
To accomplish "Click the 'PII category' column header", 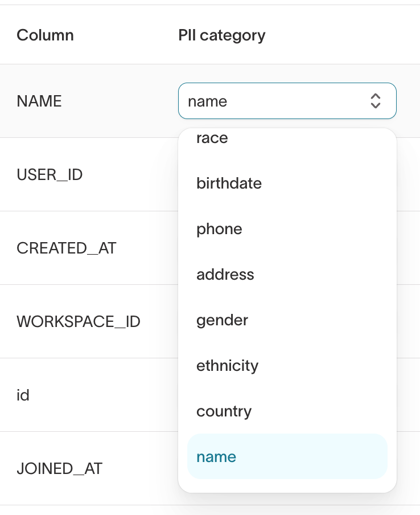I will (222, 35).
